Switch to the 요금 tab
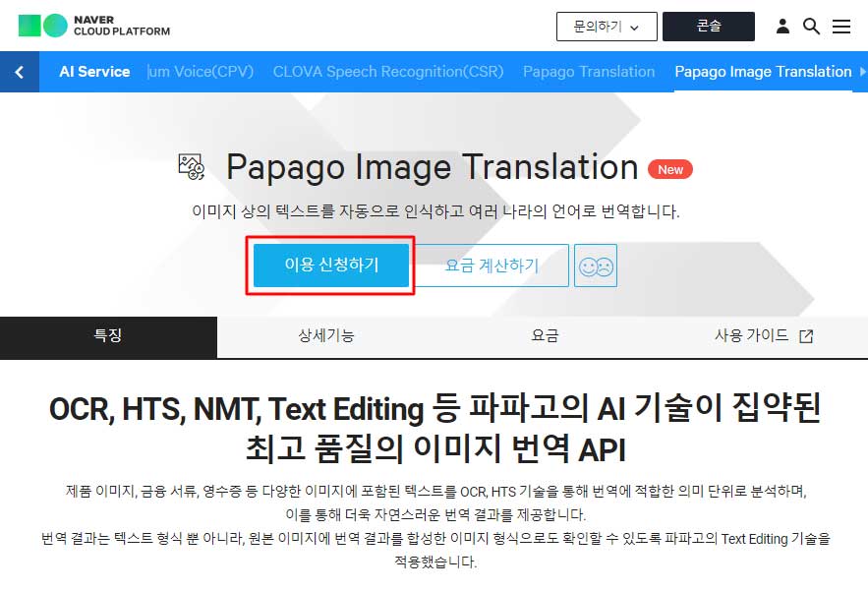 point(545,337)
